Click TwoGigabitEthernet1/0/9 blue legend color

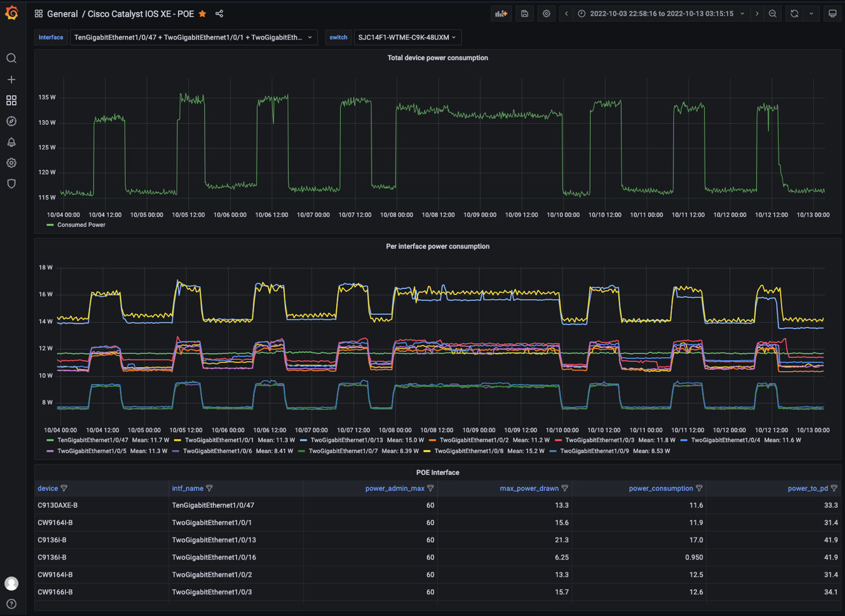click(552, 451)
